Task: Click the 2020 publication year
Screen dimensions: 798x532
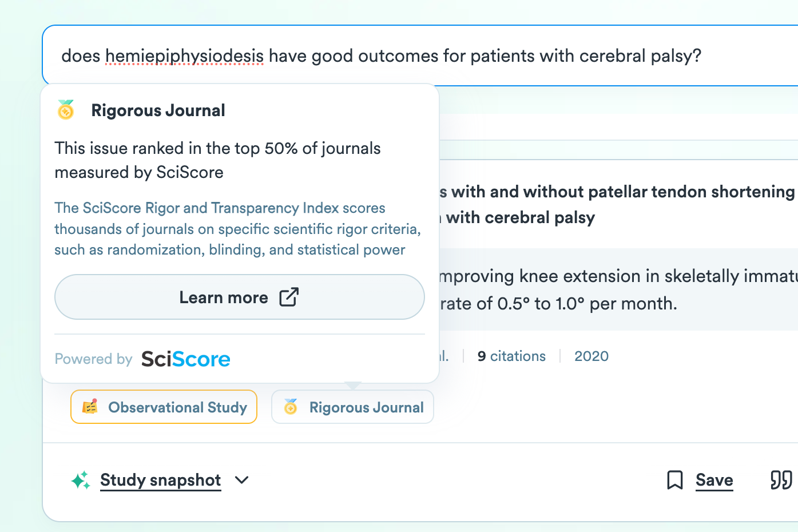Action: (x=591, y=356)
